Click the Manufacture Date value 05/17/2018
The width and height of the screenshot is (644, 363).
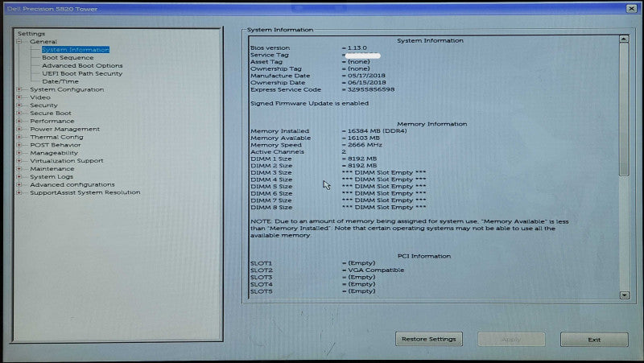click(x=366, y=76)
